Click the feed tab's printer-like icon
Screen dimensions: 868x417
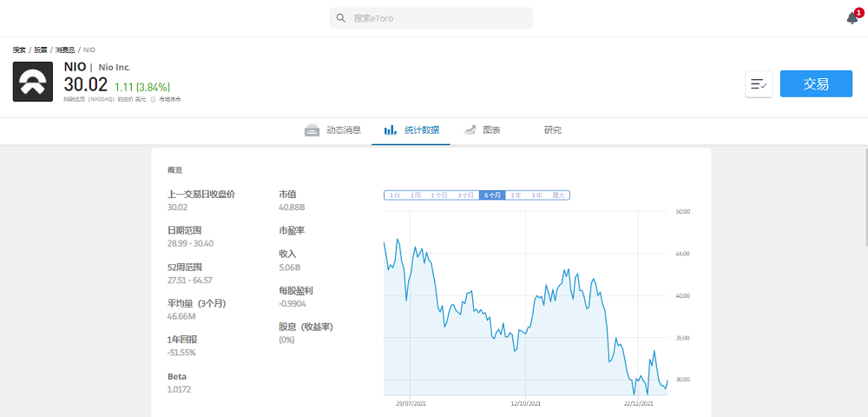point(312,130)
